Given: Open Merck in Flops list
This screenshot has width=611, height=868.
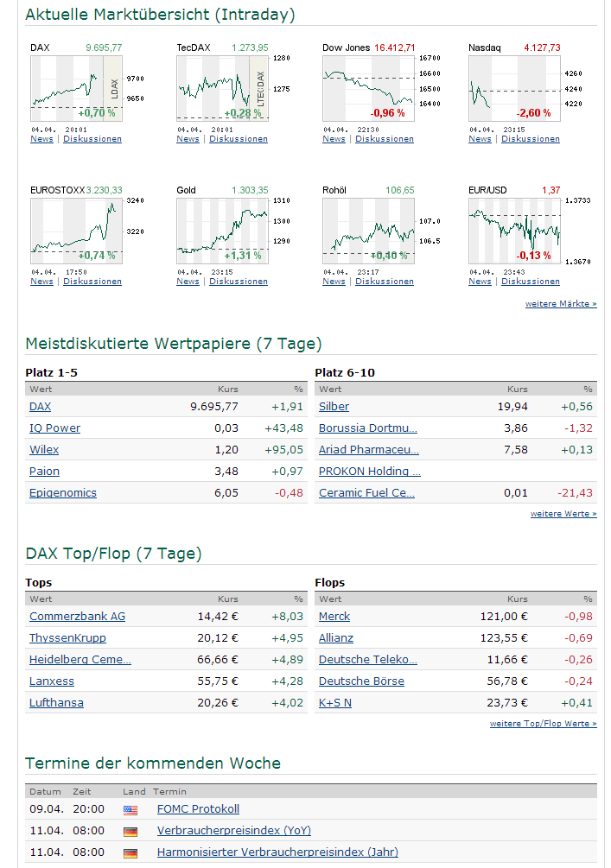Looking at the screenshot, I should (334, 616).
